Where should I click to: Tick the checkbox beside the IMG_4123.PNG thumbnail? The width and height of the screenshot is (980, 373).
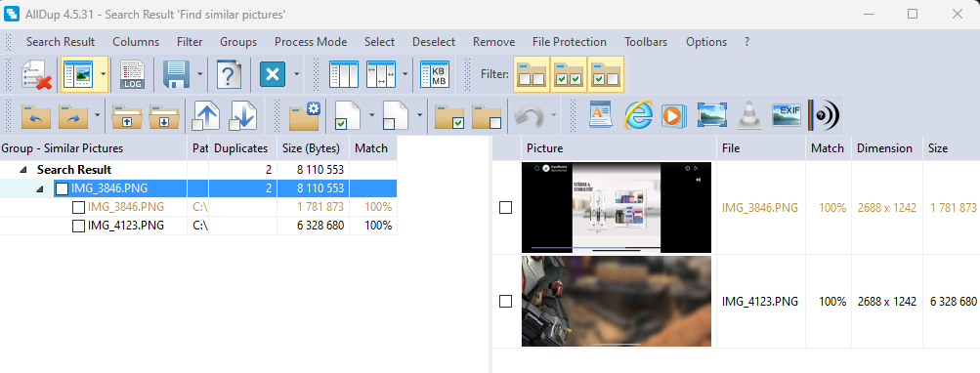click(505, 301)
